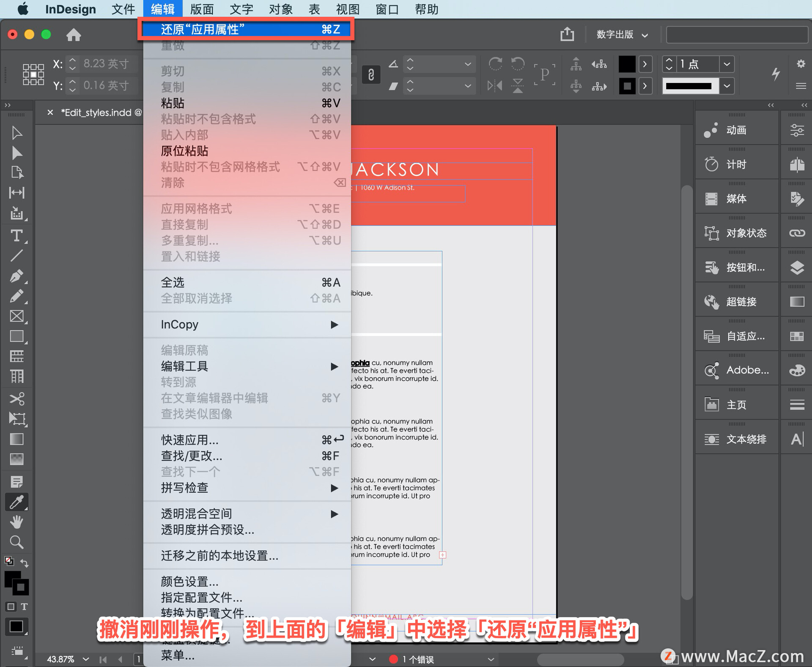Viewport: 812px width, 667px height.
Task: Select the Rectangle Frame tool
Action: 16,316
